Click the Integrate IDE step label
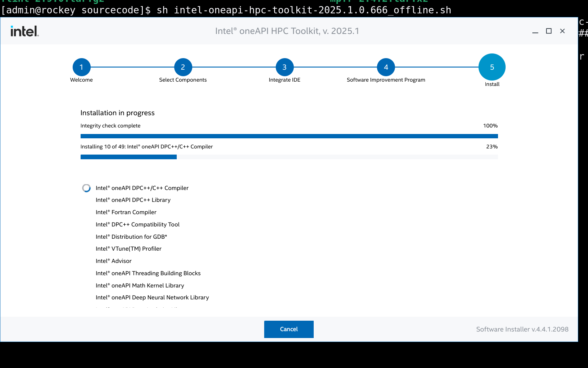 pos(284,80)
